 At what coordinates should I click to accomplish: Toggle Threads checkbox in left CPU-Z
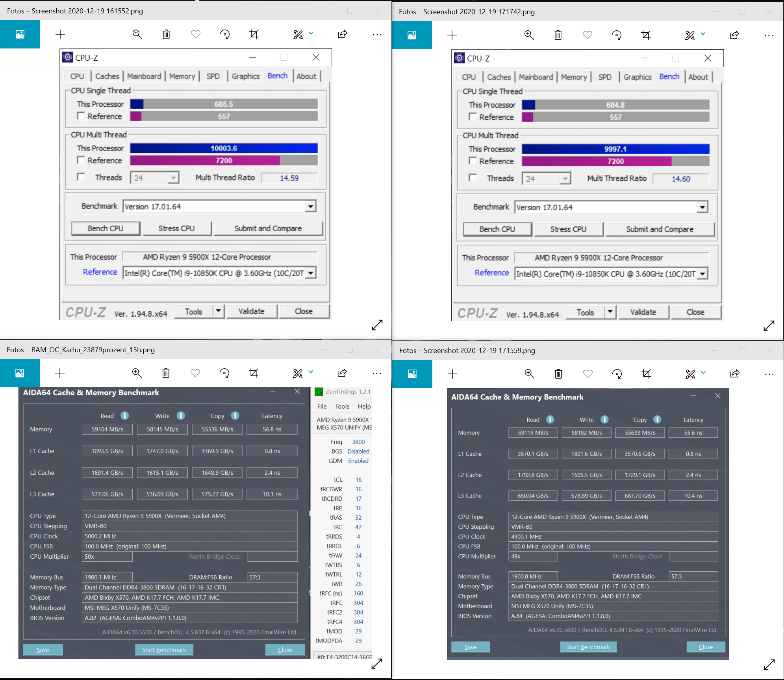[x=81, y=177]
